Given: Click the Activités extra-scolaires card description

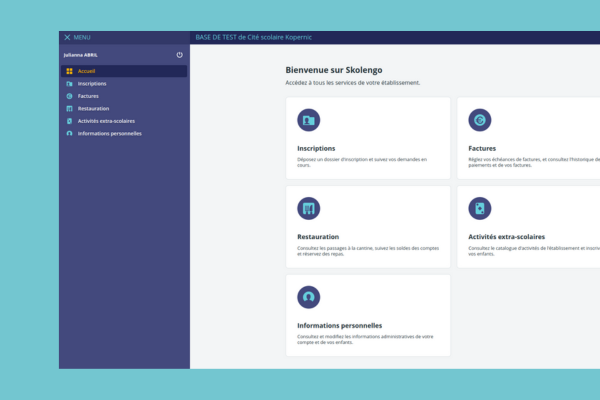Looking at the screenshot, I should click(534, 251).
